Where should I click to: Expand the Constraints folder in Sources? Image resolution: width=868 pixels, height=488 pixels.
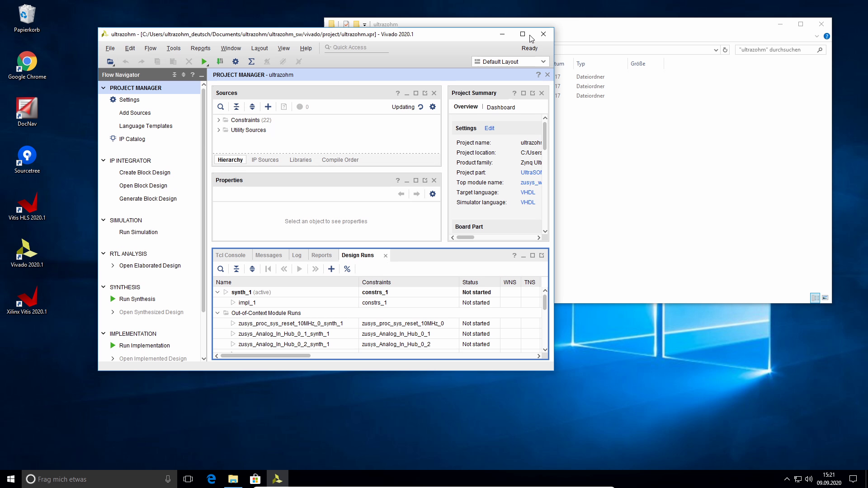219,120
